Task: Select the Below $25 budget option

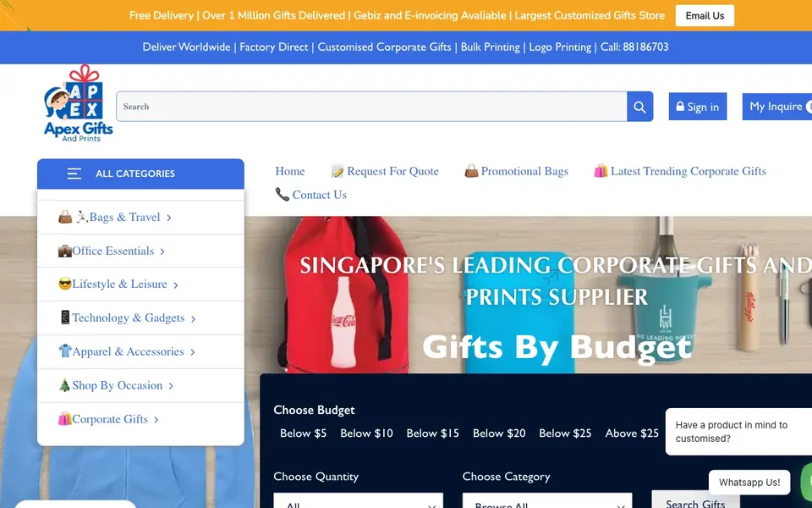Action: click(x=565, y=433)
